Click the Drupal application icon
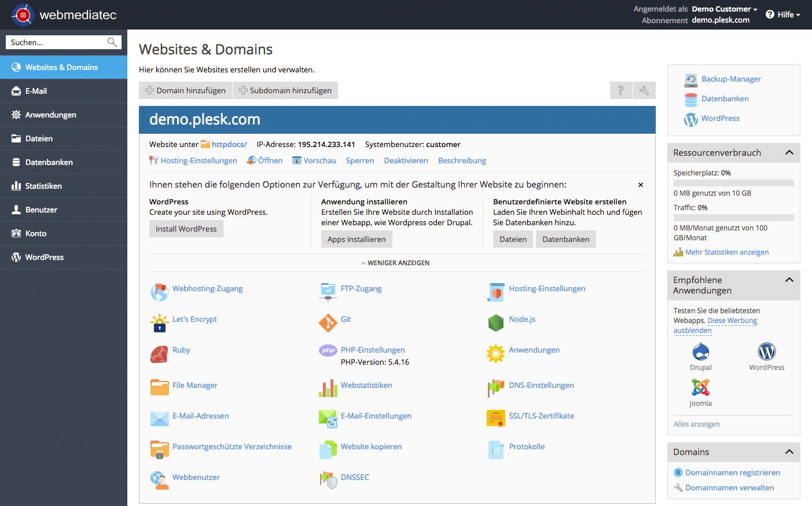 [701, 351]
